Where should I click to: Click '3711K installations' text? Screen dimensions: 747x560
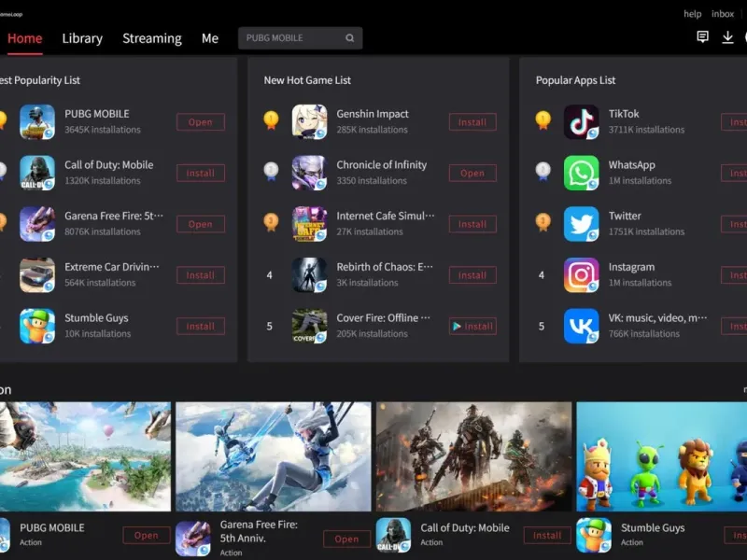tap(646, 130)
